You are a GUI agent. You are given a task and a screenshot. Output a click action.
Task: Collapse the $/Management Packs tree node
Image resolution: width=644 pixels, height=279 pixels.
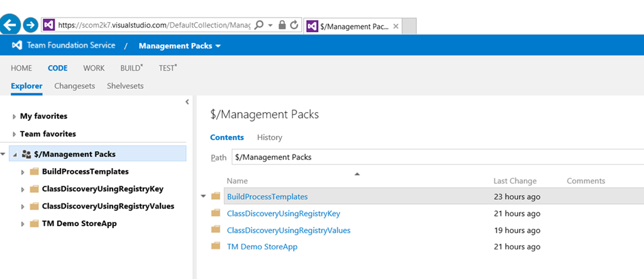pyautogui.click(x=15, y=155)
